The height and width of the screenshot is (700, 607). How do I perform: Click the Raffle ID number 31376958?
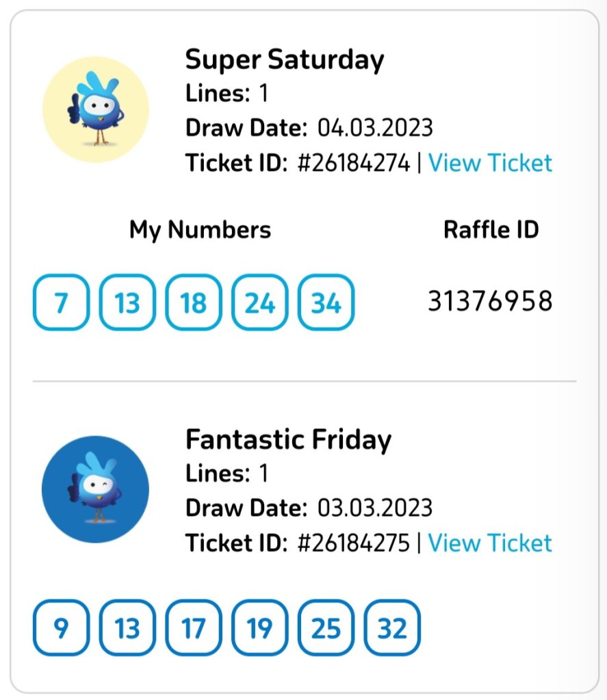point(490,301)
